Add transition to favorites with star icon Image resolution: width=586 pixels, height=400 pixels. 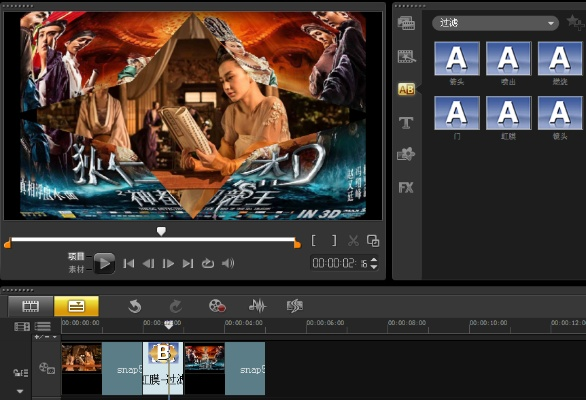pyautogui.click(x=576, y=22)
